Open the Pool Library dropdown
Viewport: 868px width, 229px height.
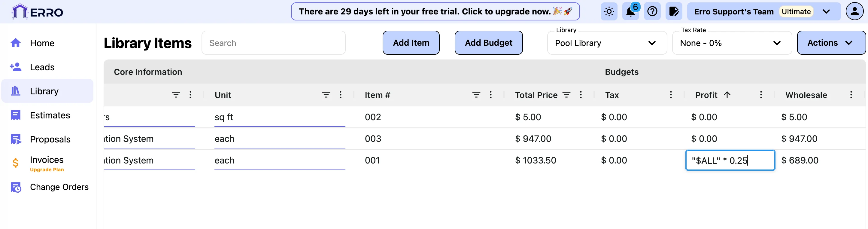(x=606, y=43)
